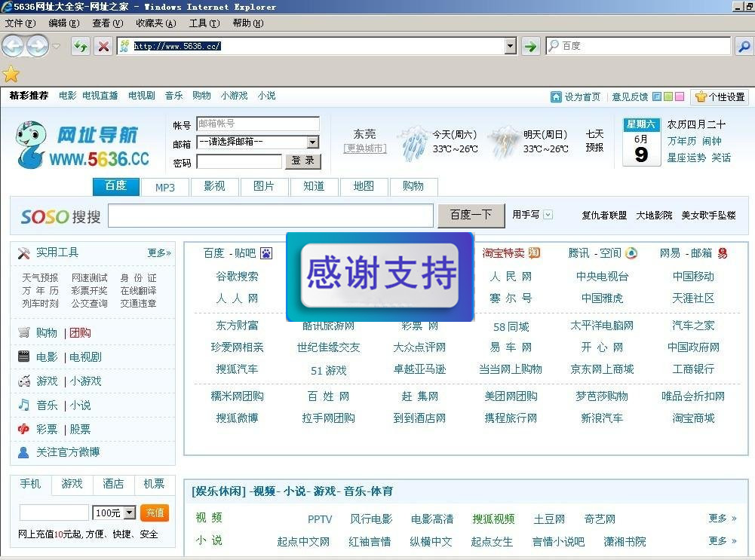Image resolution: width=755 pixels, height=560 pixels.
Task: Click the Taobao icon beside 淘宝特卖
Action: pyautogui.click(x=534, y=252)
